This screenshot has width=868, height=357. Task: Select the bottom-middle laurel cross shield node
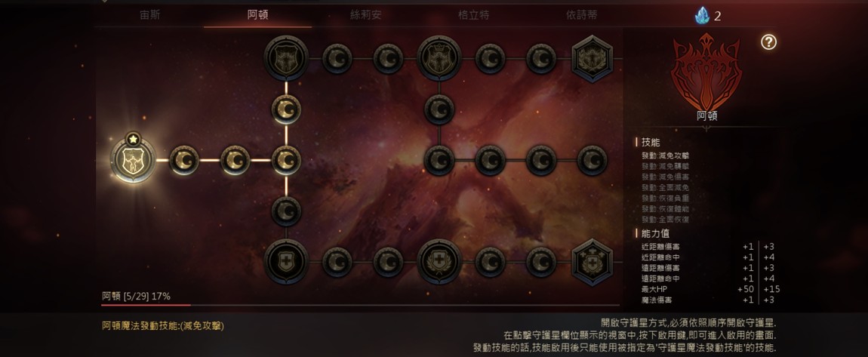pos(439,262)
